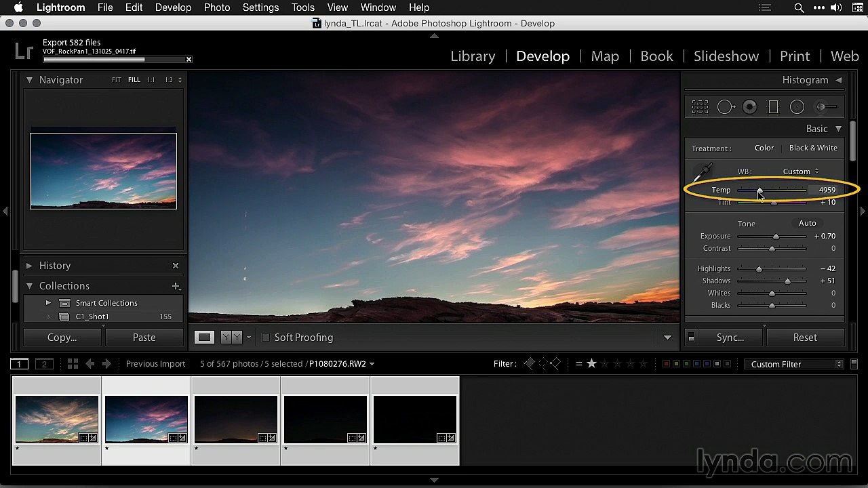Select the Spot Removal tool

(726, 106)
